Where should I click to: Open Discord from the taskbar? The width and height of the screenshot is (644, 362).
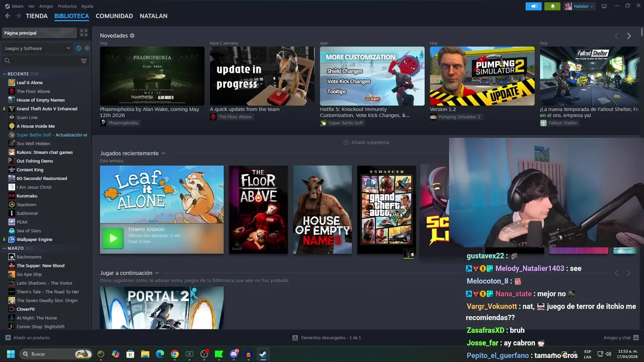[x=233, y=354]
